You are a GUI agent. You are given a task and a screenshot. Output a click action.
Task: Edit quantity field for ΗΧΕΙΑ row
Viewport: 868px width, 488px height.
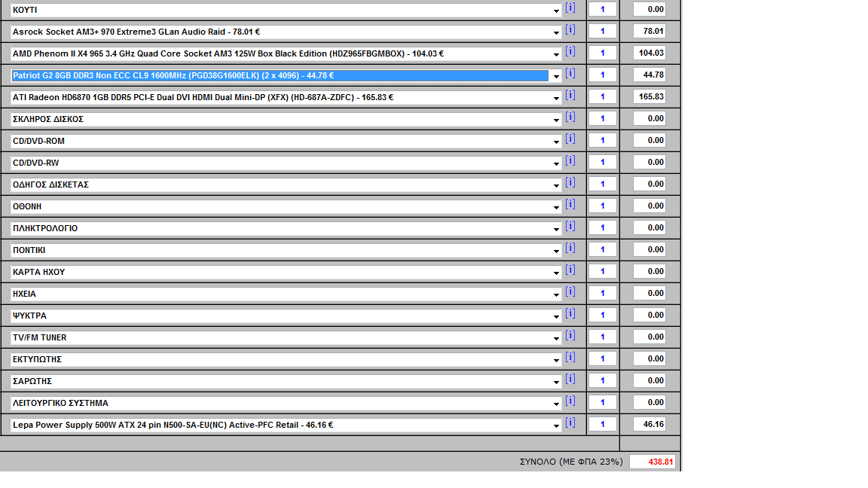pos(602,293)
